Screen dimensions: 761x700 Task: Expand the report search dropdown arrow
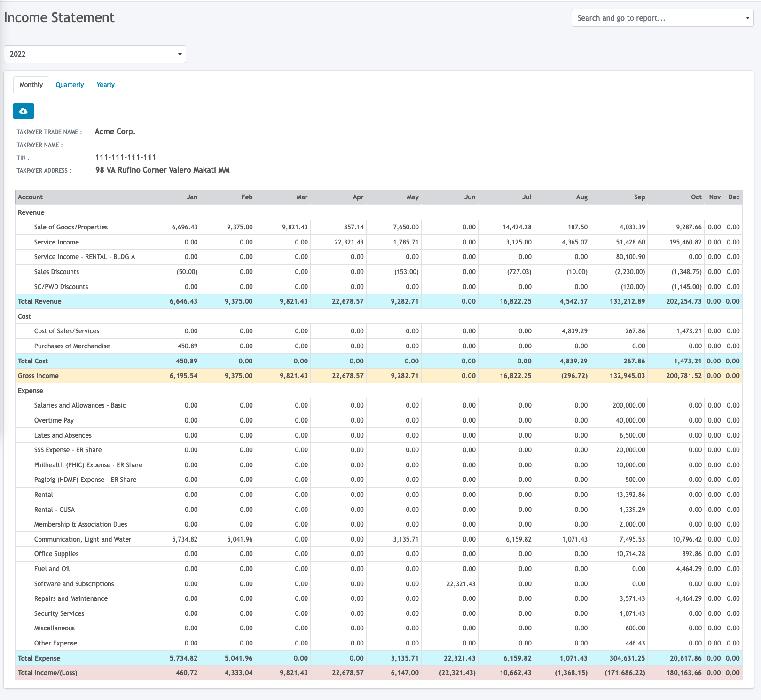[x=747, y=18]
